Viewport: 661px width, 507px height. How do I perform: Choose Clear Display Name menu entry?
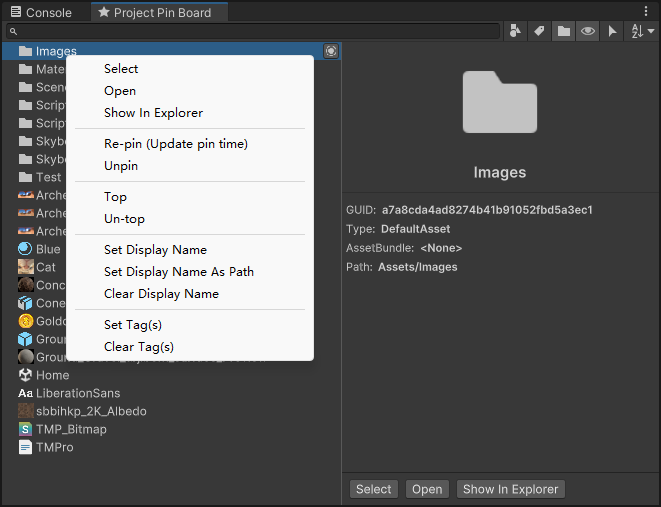click(190, 294)
